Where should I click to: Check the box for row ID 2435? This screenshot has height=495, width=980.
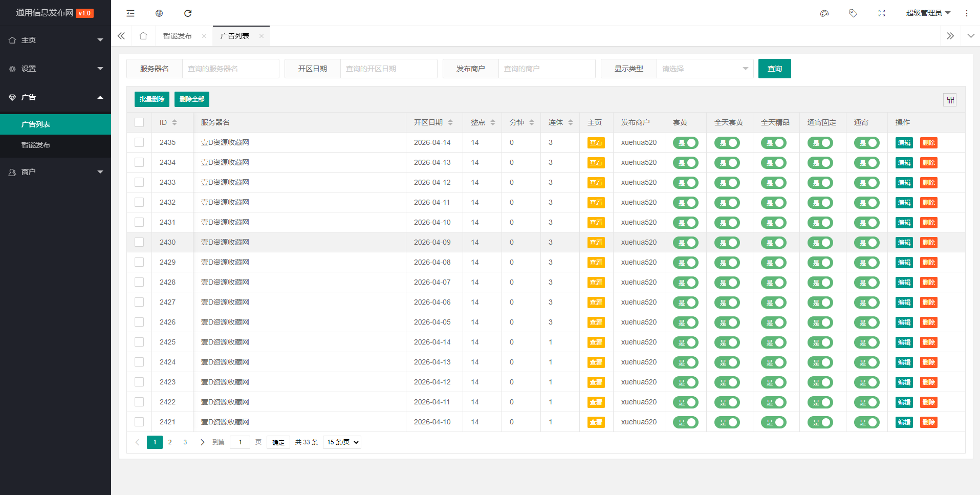tap(139, 142)
